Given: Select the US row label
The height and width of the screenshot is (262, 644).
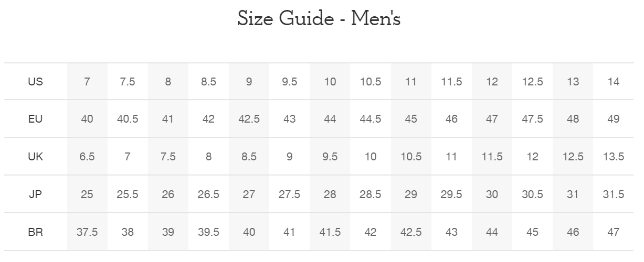Looking at the screenshot, I should click(x=36, y=82).
